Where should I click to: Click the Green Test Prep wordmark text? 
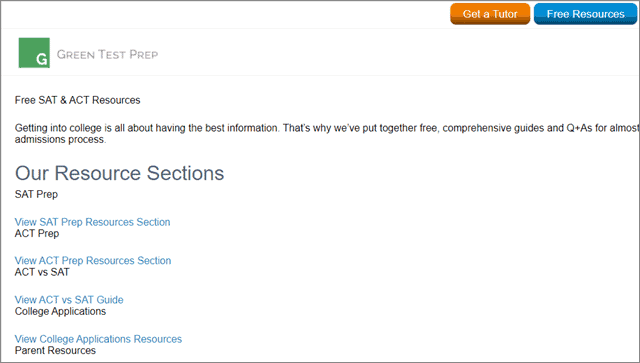[107, 54]
